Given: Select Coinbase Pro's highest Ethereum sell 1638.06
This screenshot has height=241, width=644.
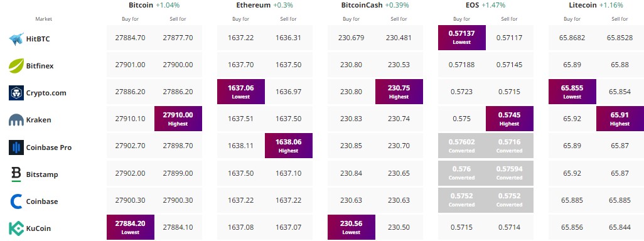Looking at the screenshot, I should click(288, 146).
